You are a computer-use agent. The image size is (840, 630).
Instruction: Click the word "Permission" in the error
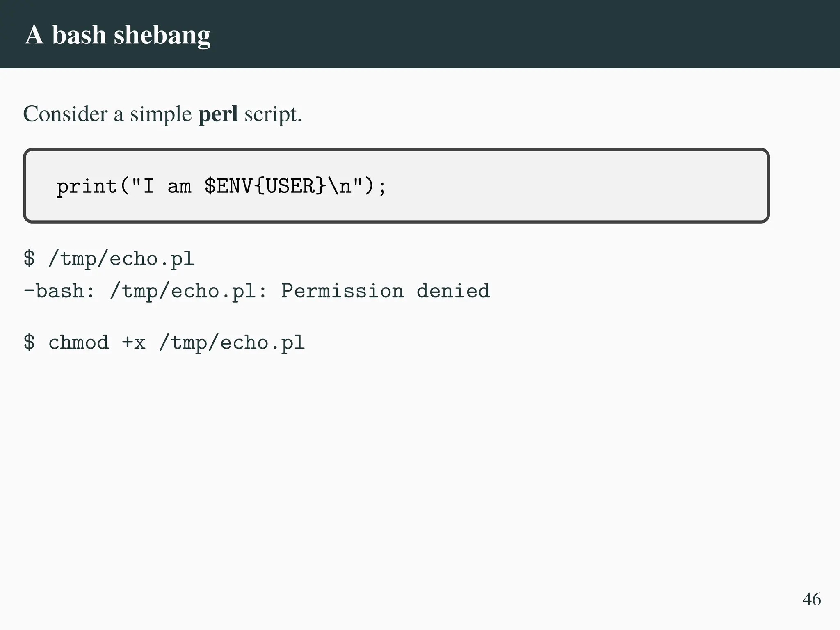tap(342, 291)
